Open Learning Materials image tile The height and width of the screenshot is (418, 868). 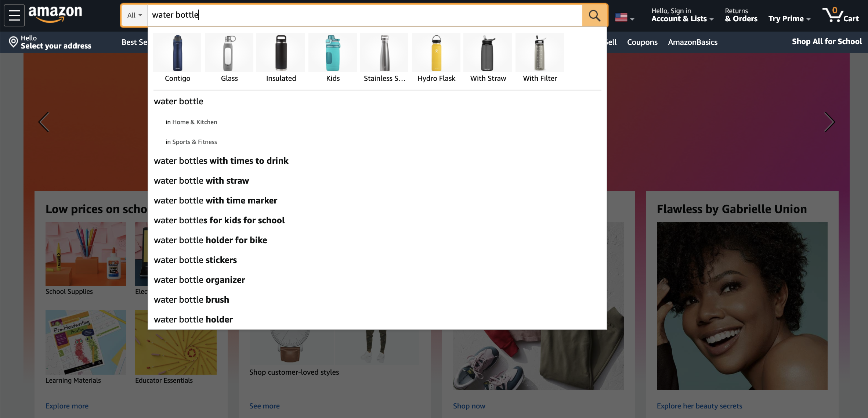point(86,342)
